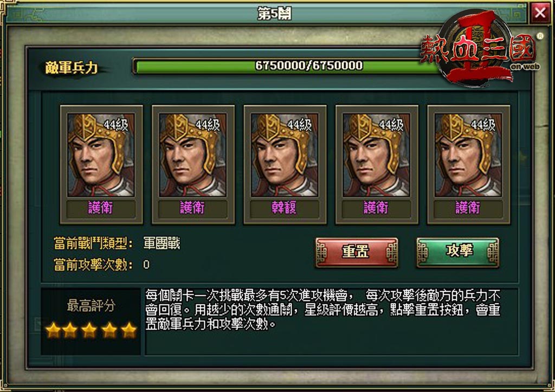The height and width of the screenshot is (392, 555).
Task: Click the enemy troop strength bar
Action: tap(287, 66)
